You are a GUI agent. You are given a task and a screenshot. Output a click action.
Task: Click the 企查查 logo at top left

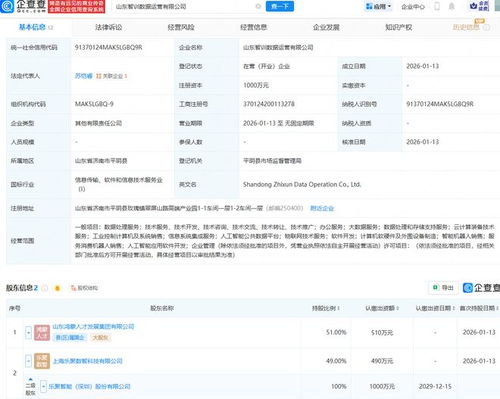[23, 6]
